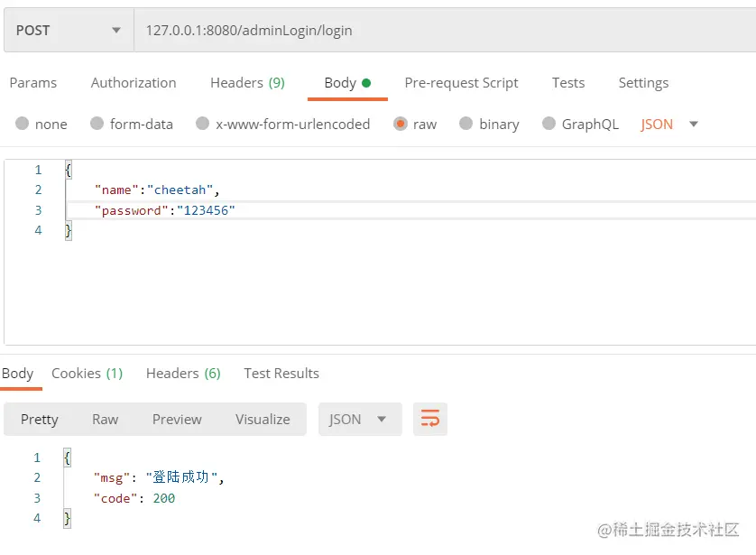Click line number 1 in request editor
Viewport: 756px width, 555px height.
click(38, 170)
